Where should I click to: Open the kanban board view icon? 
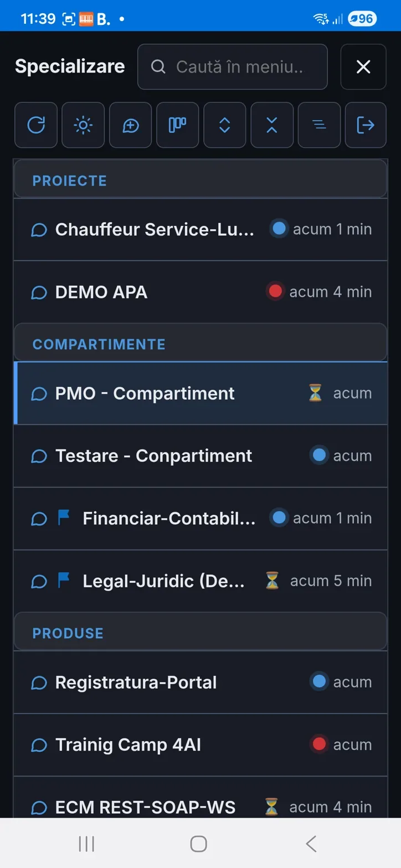[177, 125]
